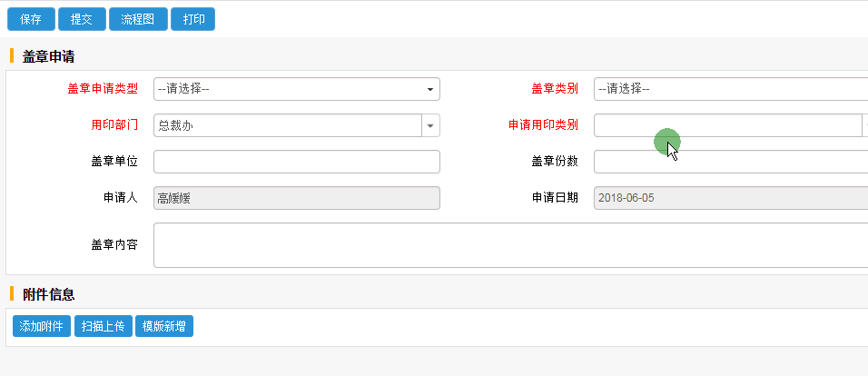868x376 pixels.
Task: Click the red 盖章申请类型 label
Action: point(103,89)
